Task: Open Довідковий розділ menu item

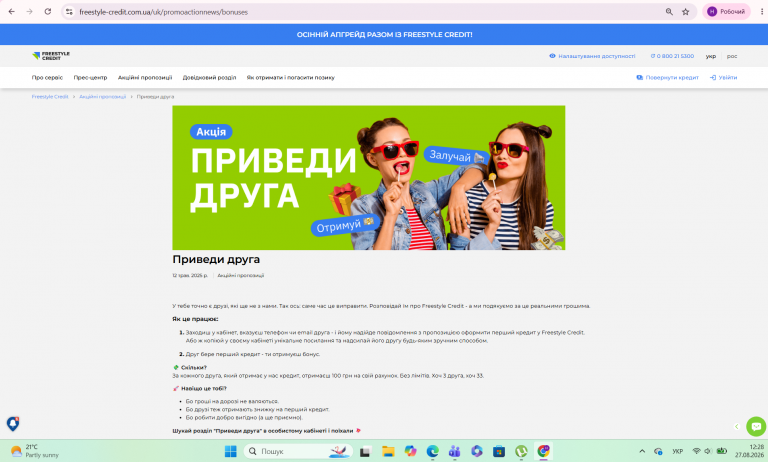Action: (209, 77)
